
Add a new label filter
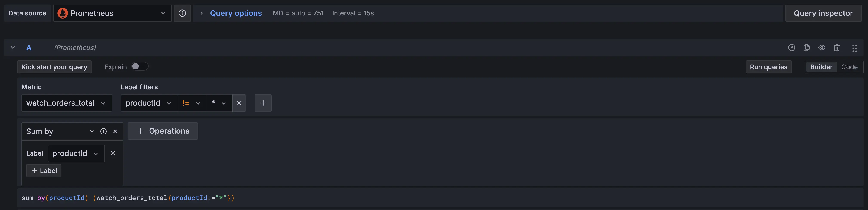[x=263, y=103]
